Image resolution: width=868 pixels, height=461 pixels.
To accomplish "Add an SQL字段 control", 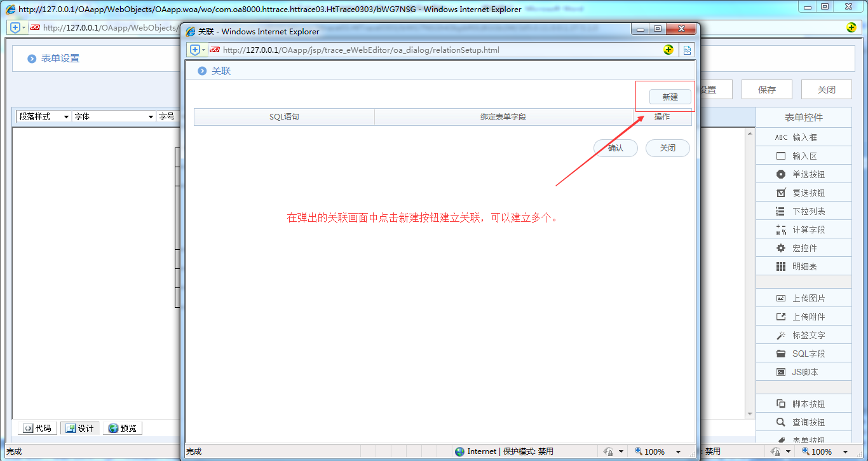I will click(804, 354).
